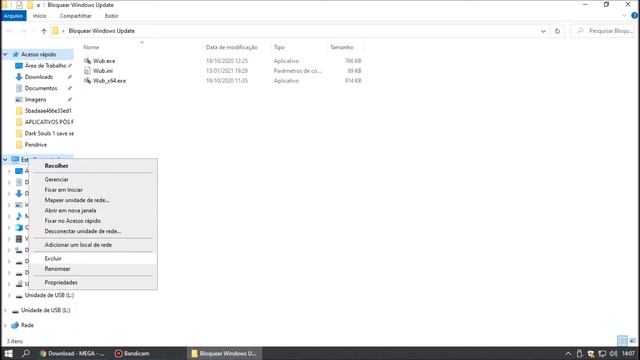This screenshot has width=640, height=360.
Task: Go up one folder level arrow
Action: [44, 31]
